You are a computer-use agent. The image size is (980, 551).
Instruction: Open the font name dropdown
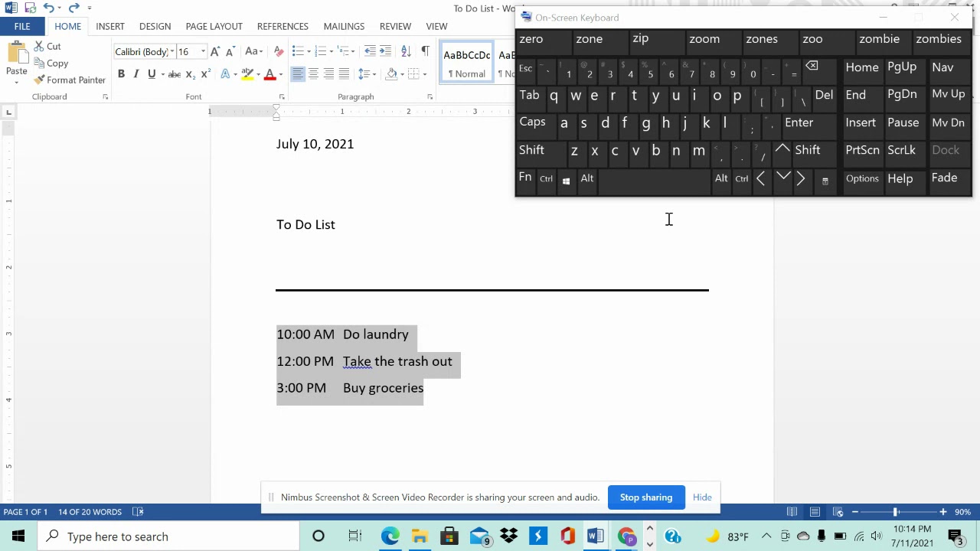(172, 51)
